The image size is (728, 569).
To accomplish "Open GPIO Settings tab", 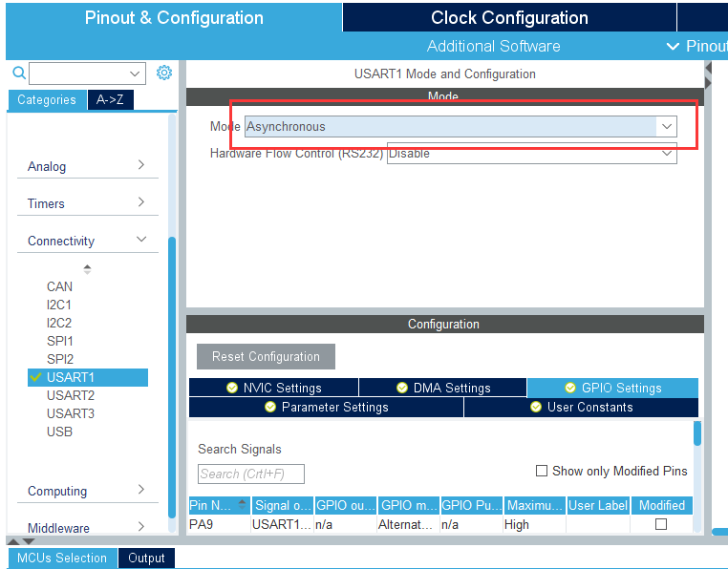I will click(612, 388).
